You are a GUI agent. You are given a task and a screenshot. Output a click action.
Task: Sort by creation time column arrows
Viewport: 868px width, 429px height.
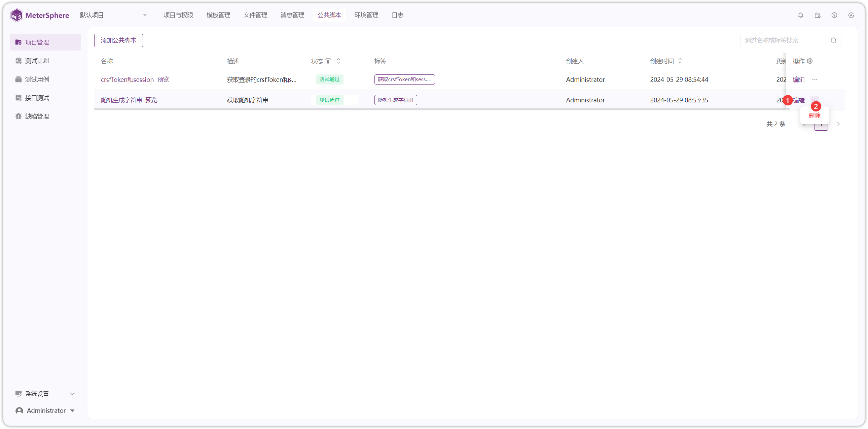click(x=680, y=61)
